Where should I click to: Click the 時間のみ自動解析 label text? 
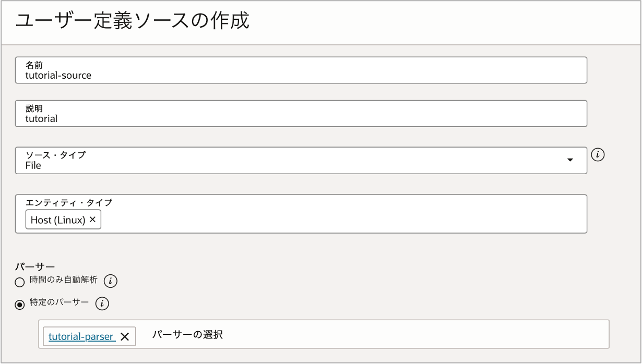[x=63, y=280]
